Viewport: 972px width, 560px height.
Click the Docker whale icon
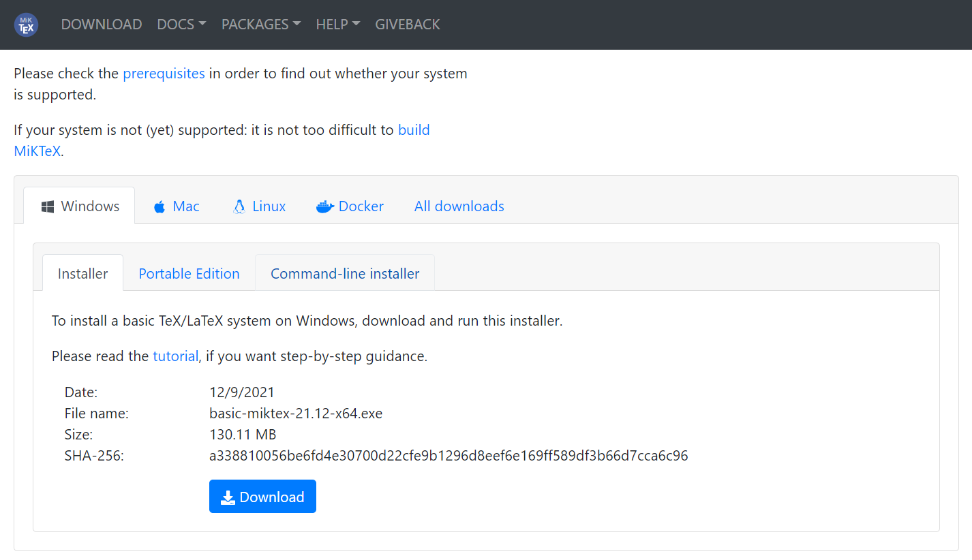coord(324,207)
